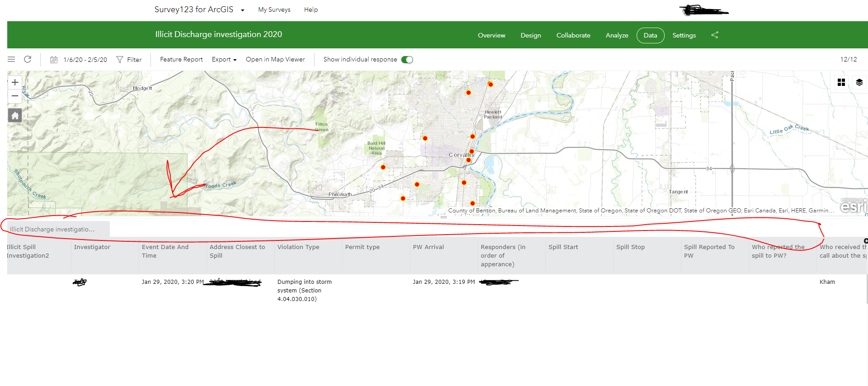This screenshot has height=386, width=868.
Task: Click the 'Dumping into storm system' cell
Action: pos(305,290)
